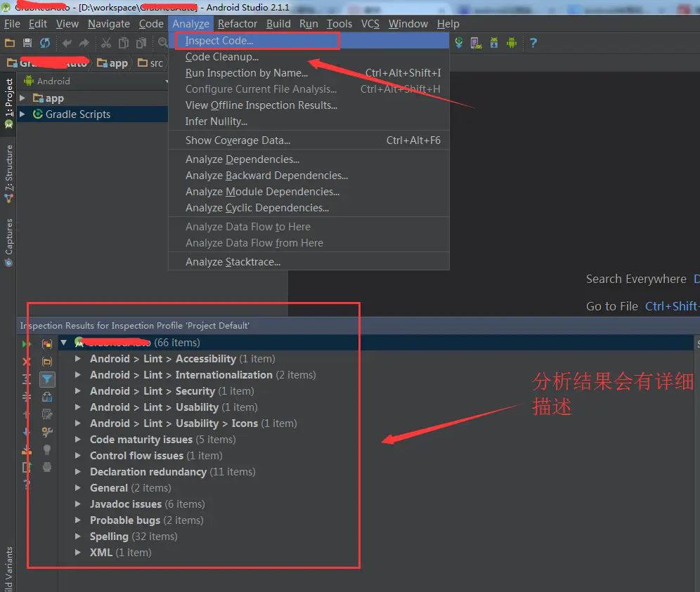This screenshot has width=700, height=592.
Task: Open the 7: Structure tool window tab
Action: tap(8, 173)
